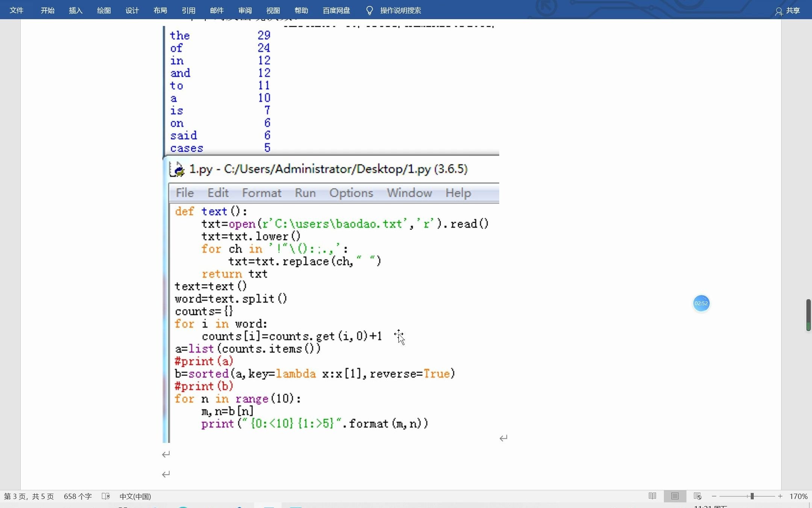Open zoom dialog via 170% label
This screenshot has width=812, height=508.
[798, 496]
